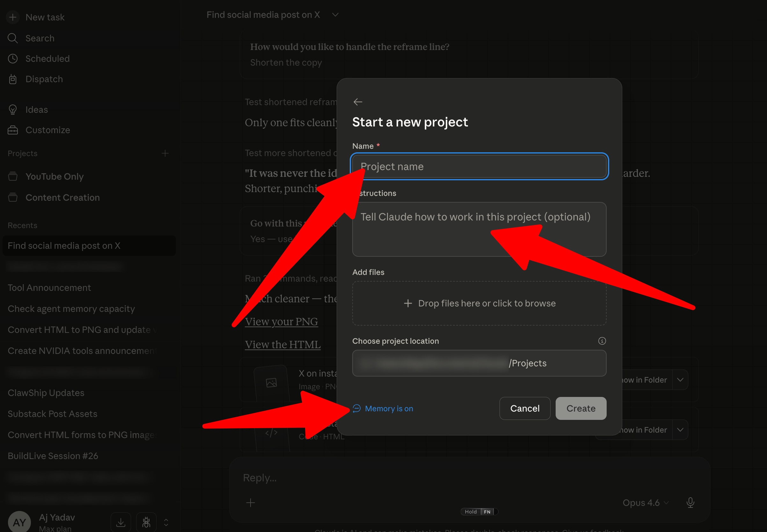Click the Project name input field

[479, 166]
